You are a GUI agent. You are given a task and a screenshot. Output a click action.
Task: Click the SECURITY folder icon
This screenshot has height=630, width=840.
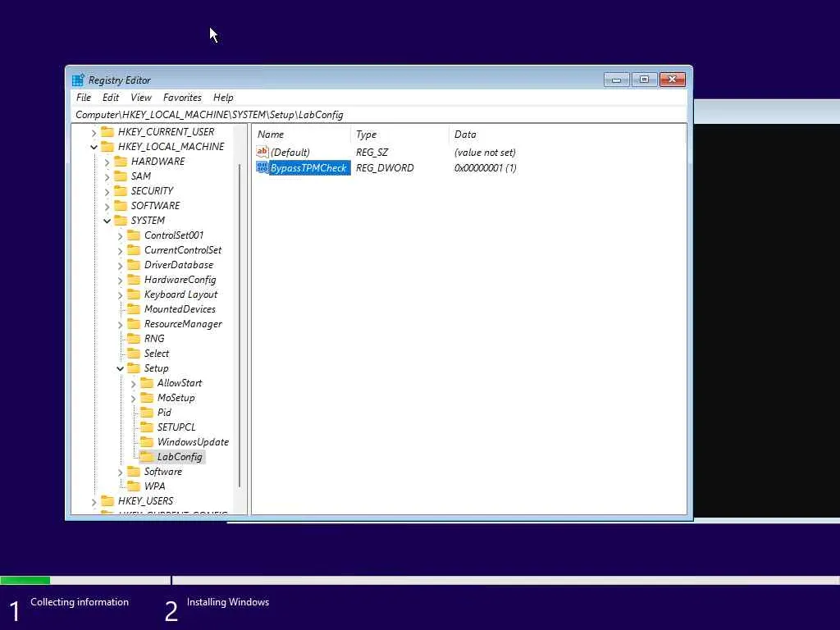121,190
